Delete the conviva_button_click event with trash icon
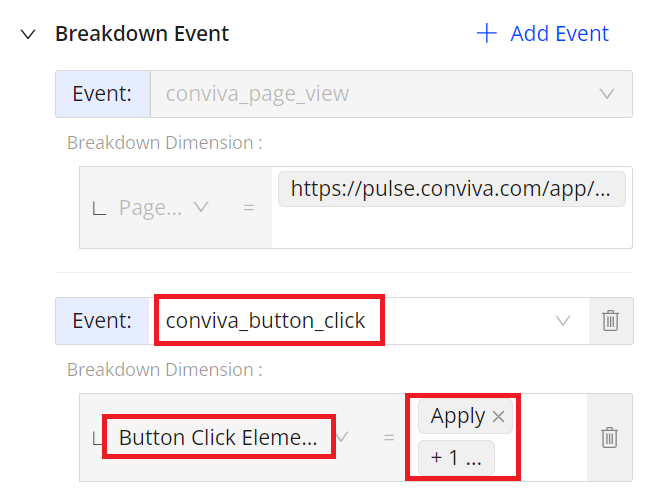This screenshot has height=503, width=650. [610, 321]
